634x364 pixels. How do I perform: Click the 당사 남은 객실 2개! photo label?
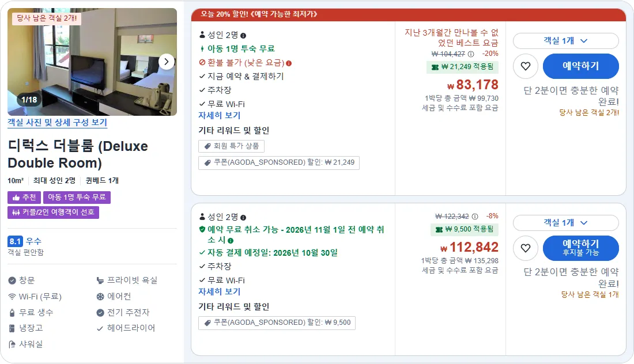47,18
